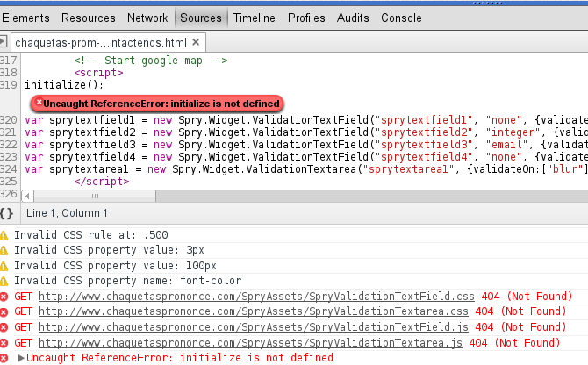588x365 pixels.
Task: Click the initialize(); code line
Action: (x=64, y=85)
